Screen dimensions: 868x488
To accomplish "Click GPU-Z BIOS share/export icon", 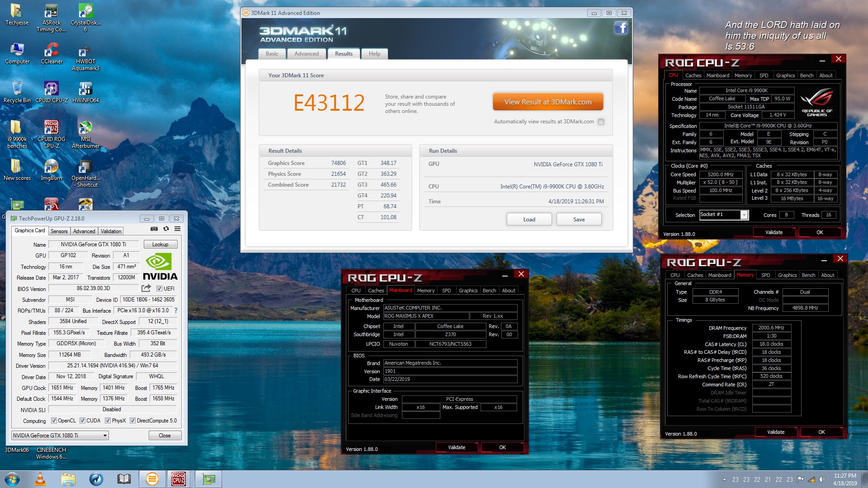I will tap(146, 288).
